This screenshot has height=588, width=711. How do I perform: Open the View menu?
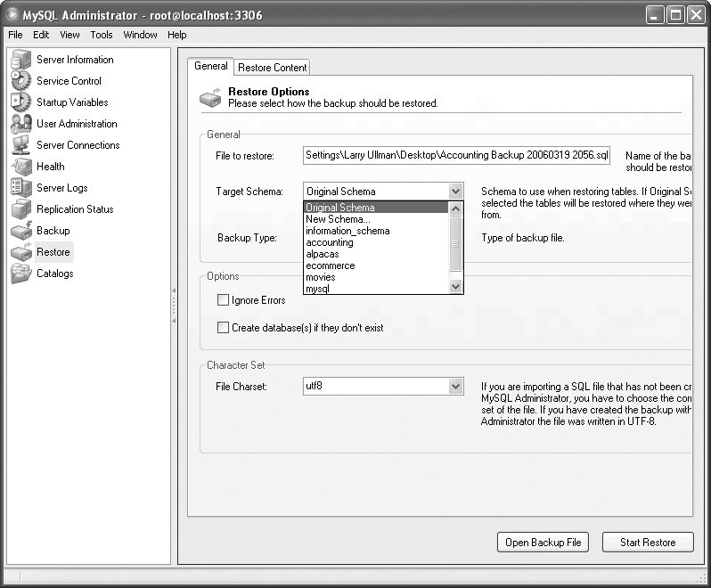[69, 35]
